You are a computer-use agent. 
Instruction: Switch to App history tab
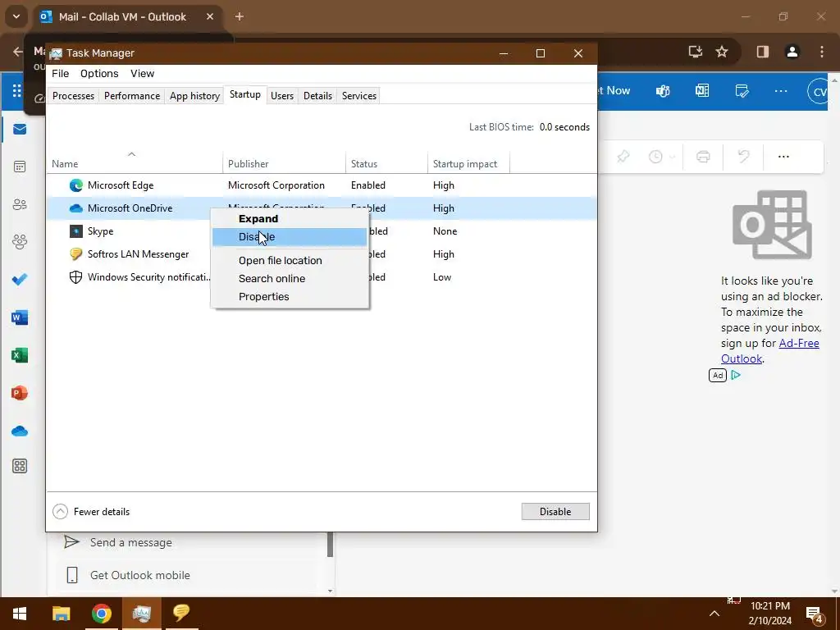(x=194, y=96)
